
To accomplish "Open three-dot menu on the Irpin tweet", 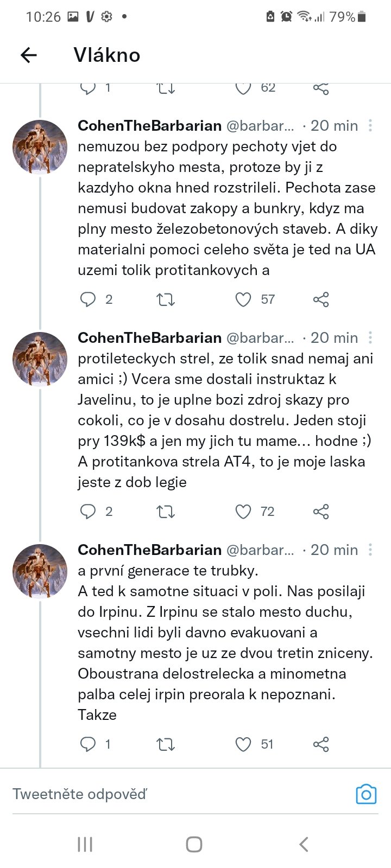I will click(370, 550).
